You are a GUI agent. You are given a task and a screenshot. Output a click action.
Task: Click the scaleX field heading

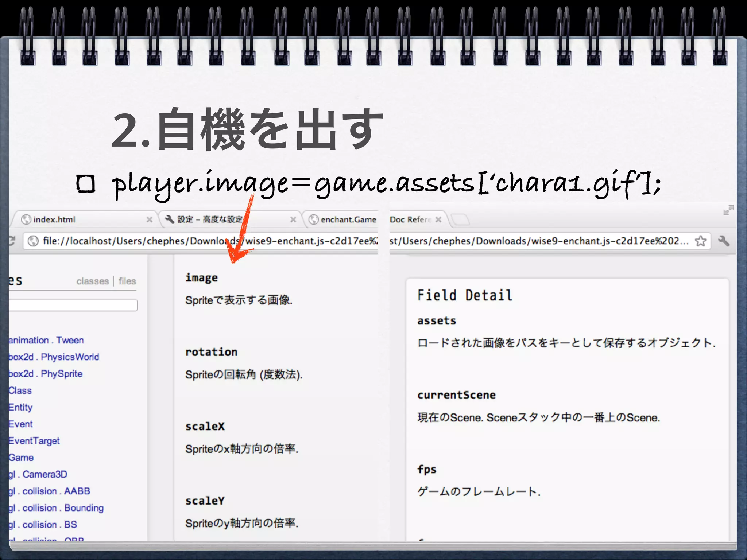coord(205,426)
